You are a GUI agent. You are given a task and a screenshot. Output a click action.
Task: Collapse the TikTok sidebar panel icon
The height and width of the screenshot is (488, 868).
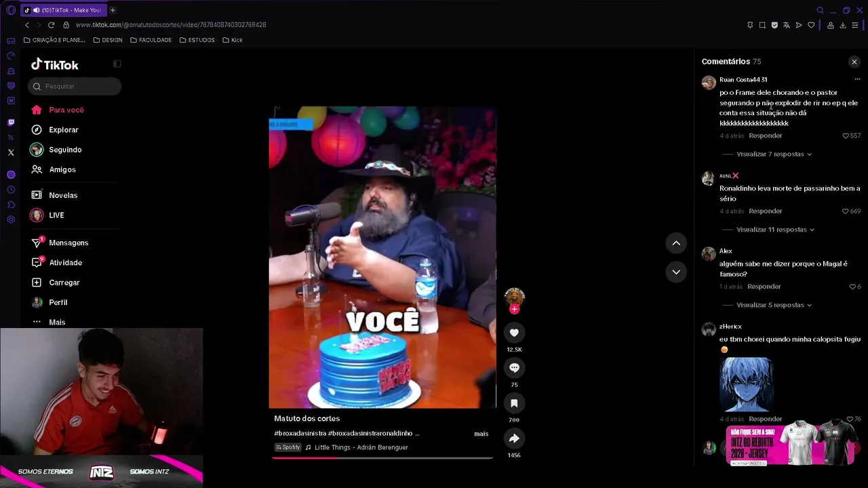(x=117, y=64)
